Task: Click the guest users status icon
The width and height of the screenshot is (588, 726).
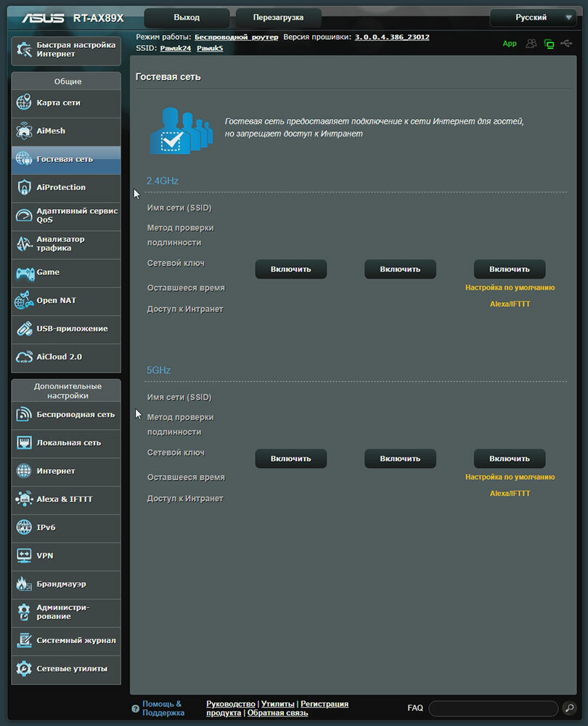Action: (531, 44)
